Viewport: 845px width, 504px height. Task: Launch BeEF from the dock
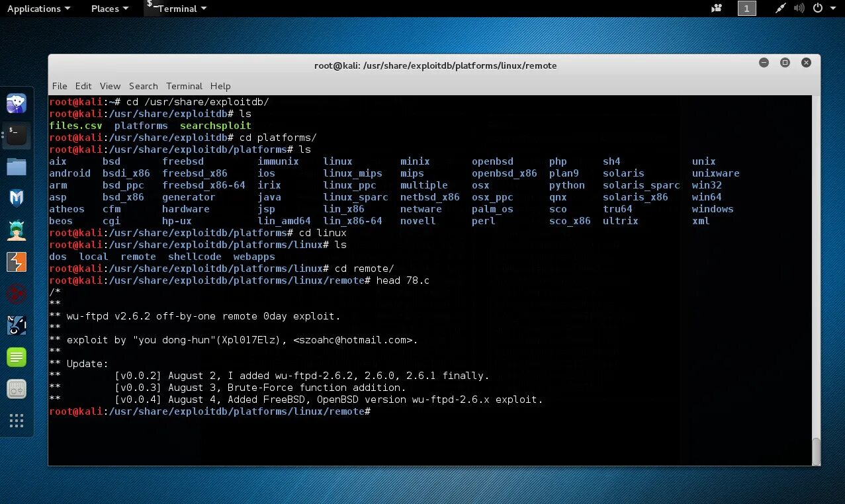click(17, 325)
